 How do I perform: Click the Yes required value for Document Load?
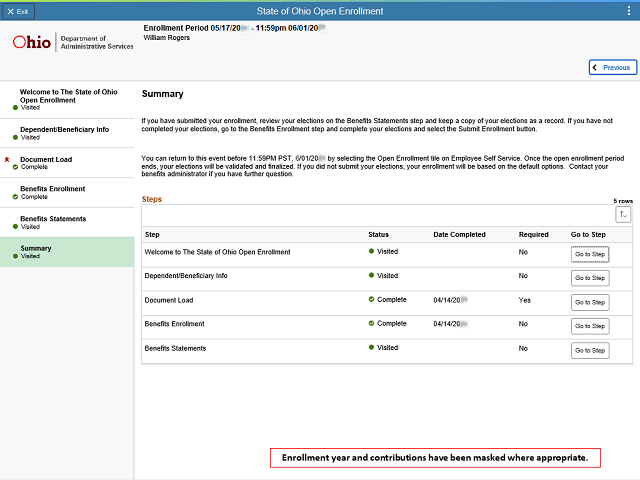pyautogui.click(x=524, y=300)
